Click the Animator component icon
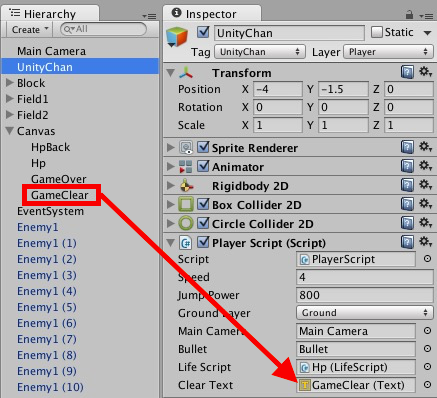 (186, 166)
